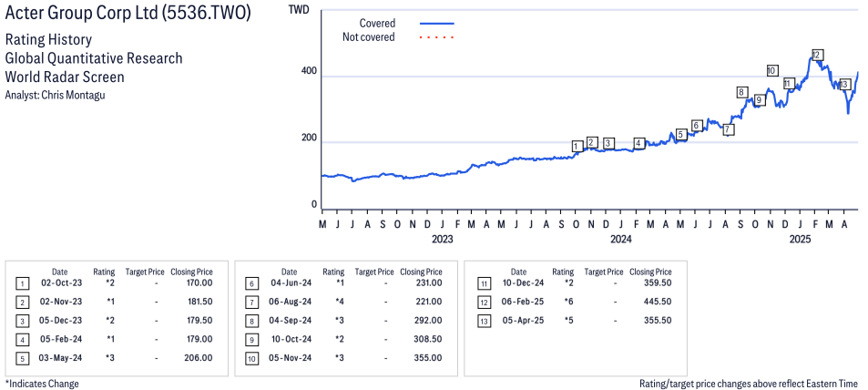This screenshot has height=390, width=868.
Task: Select the World Radar Screen text
Action: [x=65, y=77]
